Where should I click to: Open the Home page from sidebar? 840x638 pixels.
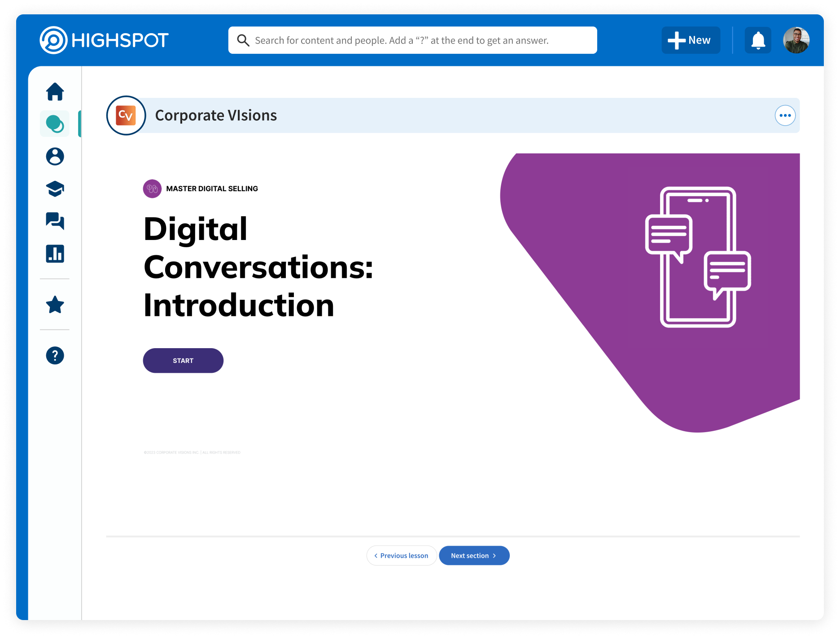click(x=55, y=92)
